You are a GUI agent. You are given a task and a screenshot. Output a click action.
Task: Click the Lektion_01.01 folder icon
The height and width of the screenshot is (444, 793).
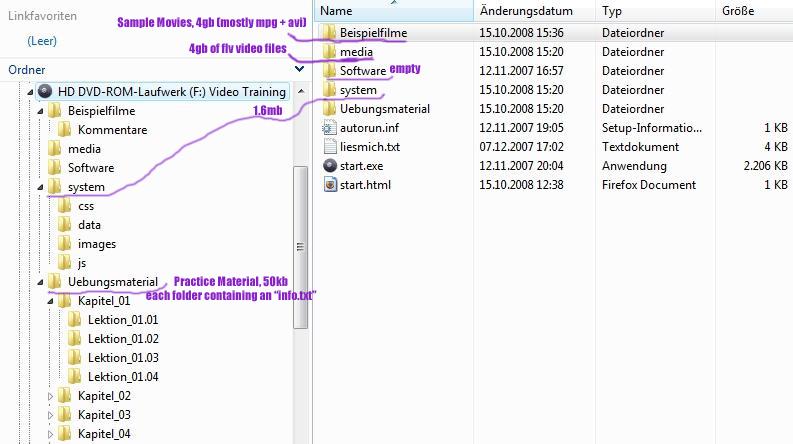tap(74, 320)
